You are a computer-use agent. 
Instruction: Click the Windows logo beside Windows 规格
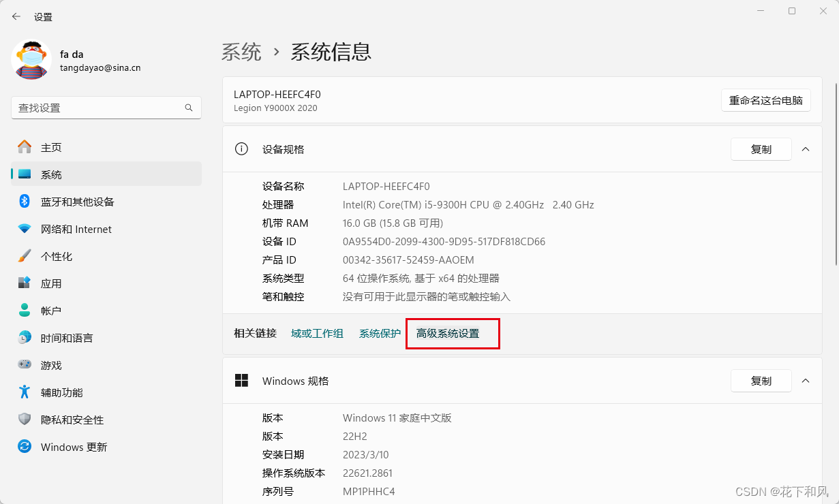tap(241, 381)
